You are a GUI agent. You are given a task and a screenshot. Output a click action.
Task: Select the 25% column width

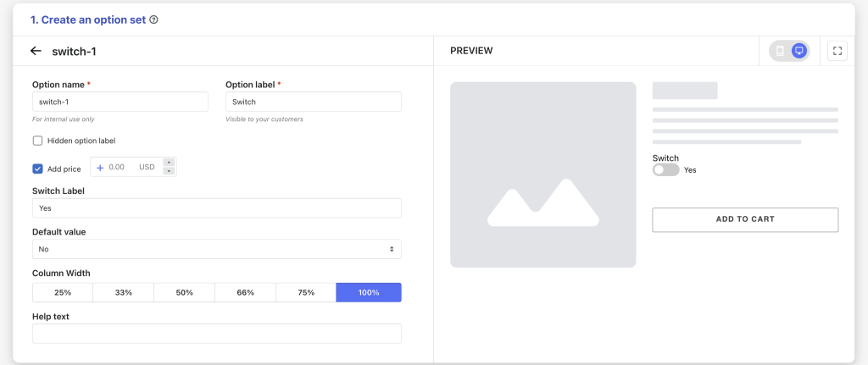click(x=63, y=292)
